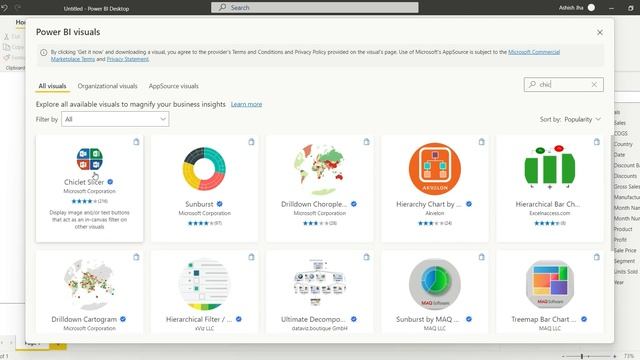Click the certified badge next to Sunburst title

[x=220, y=204]
